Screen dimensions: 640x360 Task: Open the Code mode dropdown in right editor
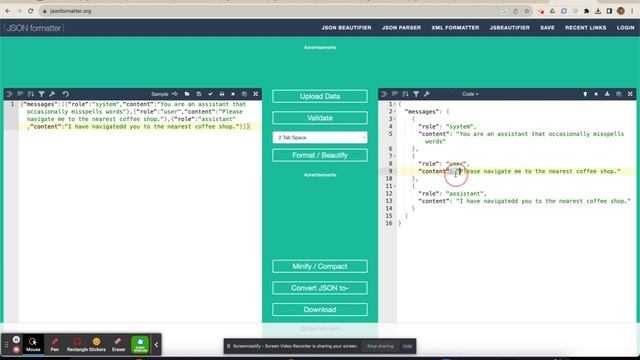coord(470,94)
